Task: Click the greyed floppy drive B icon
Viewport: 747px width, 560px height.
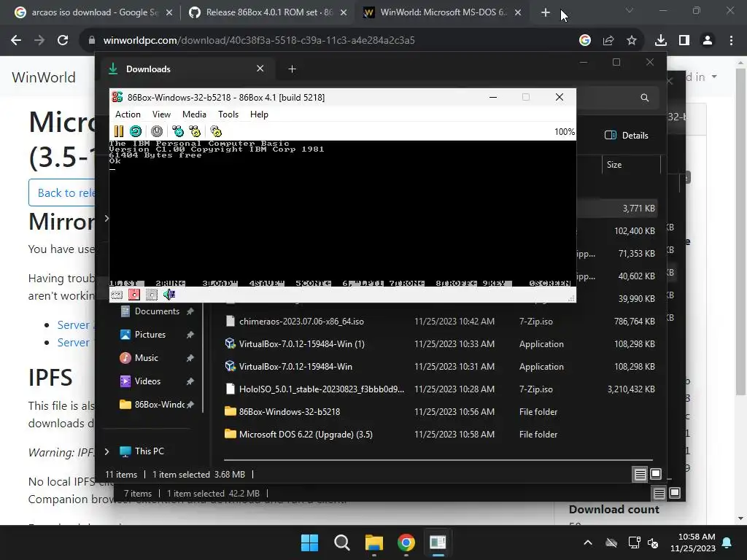Action: (152, 295)
